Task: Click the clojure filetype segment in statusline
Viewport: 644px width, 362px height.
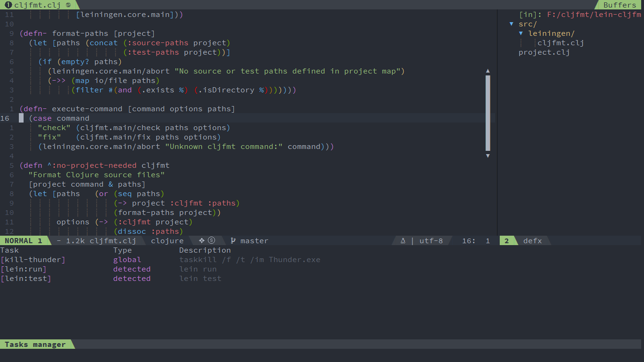Action: [167, 240]
